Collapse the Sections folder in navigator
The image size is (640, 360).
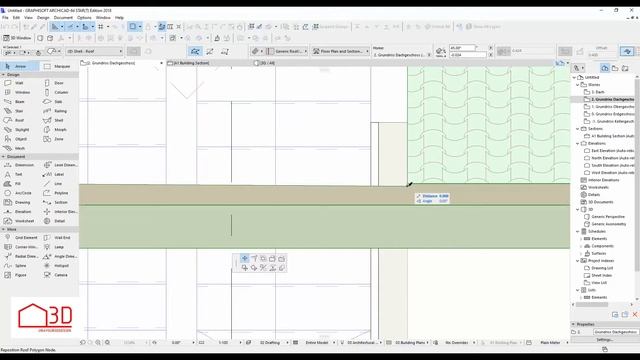coord(578,129)
